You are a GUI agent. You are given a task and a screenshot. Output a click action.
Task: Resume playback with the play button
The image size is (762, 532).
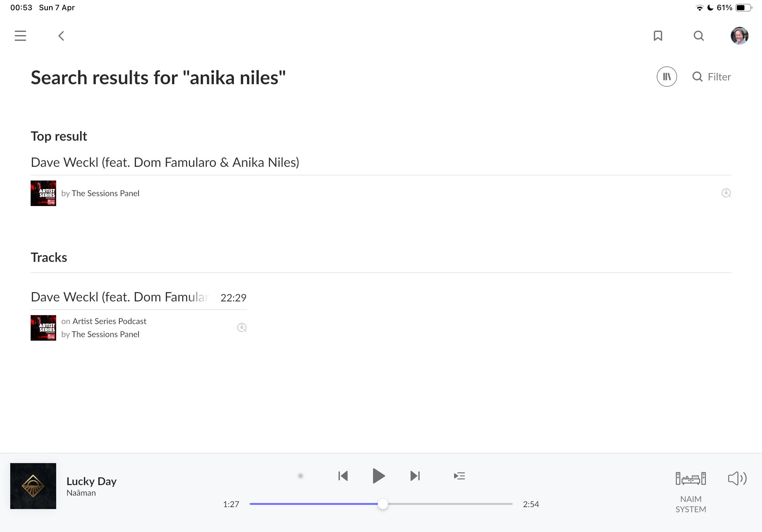[x=378, y=476]
